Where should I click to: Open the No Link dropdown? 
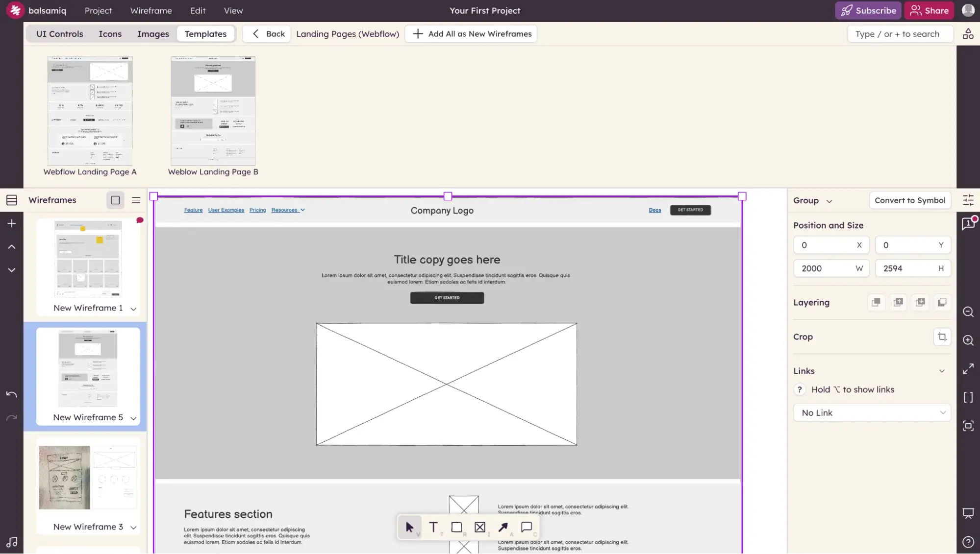point(872,412)
